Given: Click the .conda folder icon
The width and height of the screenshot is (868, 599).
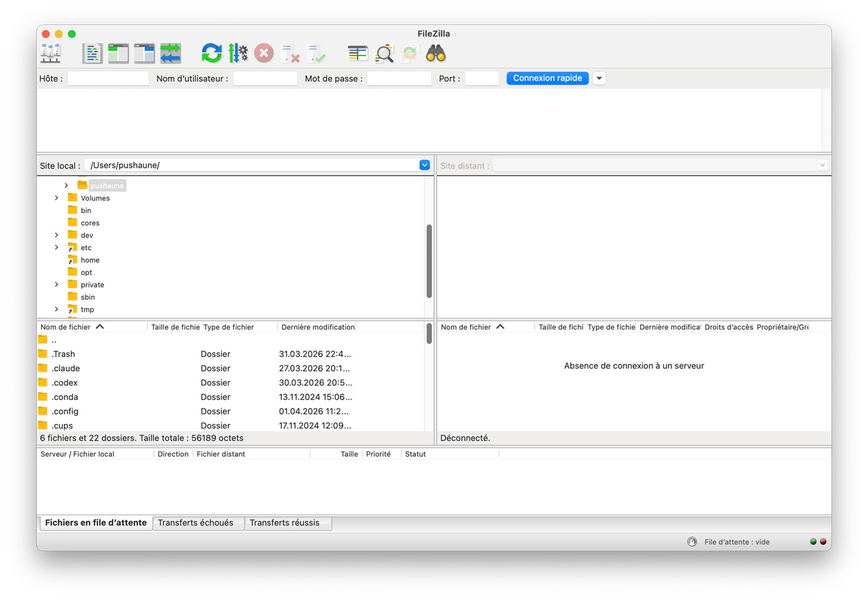Looking at the screenshot, I should [43, 397].
